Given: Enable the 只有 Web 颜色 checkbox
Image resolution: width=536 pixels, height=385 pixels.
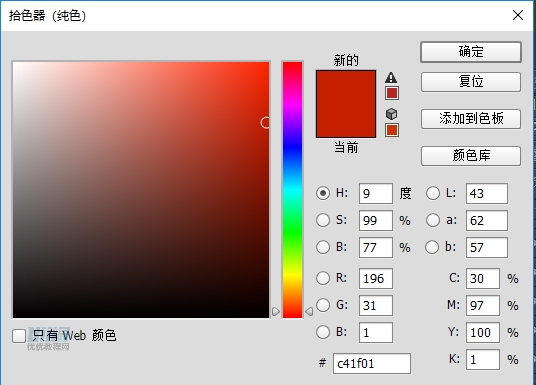Looking at the screenshot, I should [x=19, y=336].
